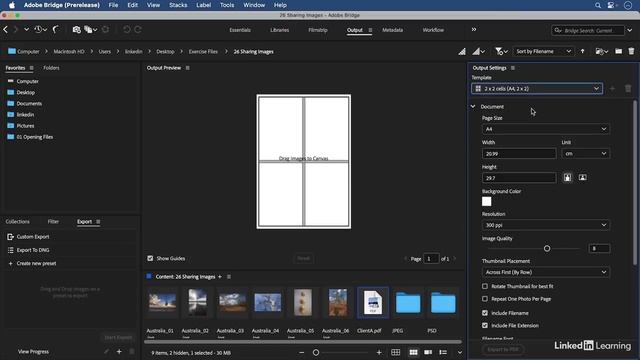
Task: Open Desktop in breadcrumb path
Action: click(x=165, y=52)
